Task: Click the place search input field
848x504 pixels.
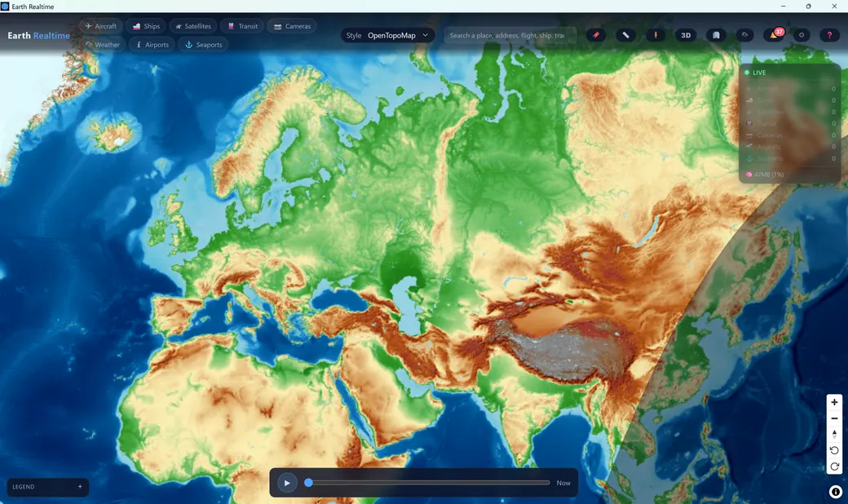Action: click(510, 35)
